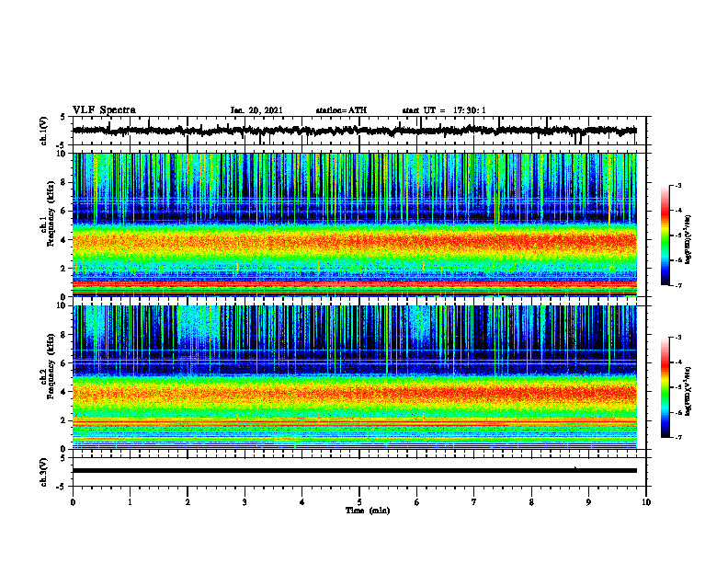Click the "5" tick label on Time axis
The width and height of the screenshot is (728, 563).
tap(359, 502)
